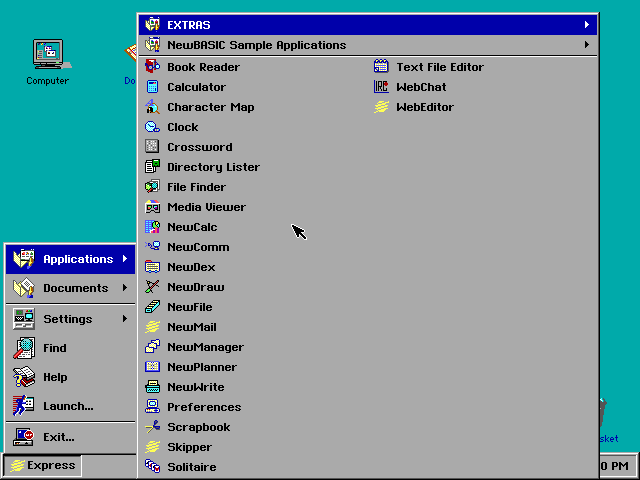
Task: Choose Launch... from the Express menu
Action: tap(70, 406)
